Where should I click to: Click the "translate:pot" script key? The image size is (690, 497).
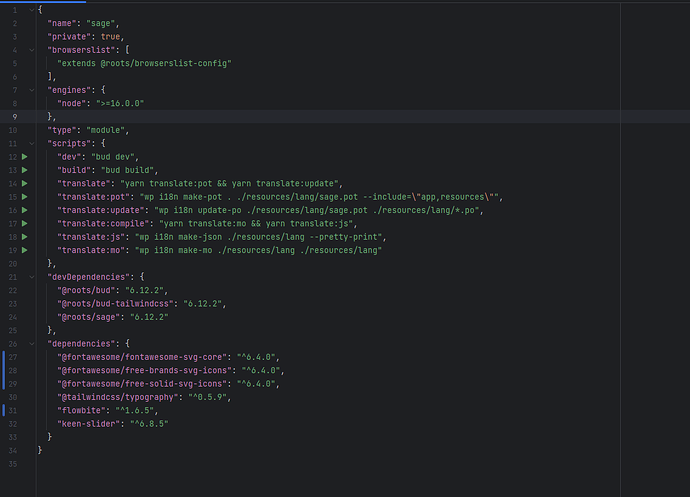click(93, 197)
